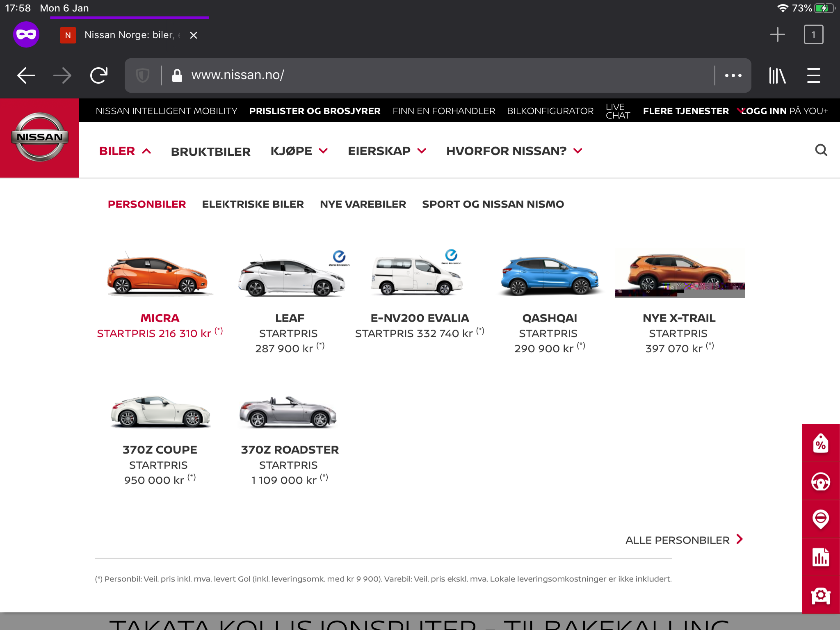
Task: Open Nissan Intelligent Mobility link
Action: point(167,111)
